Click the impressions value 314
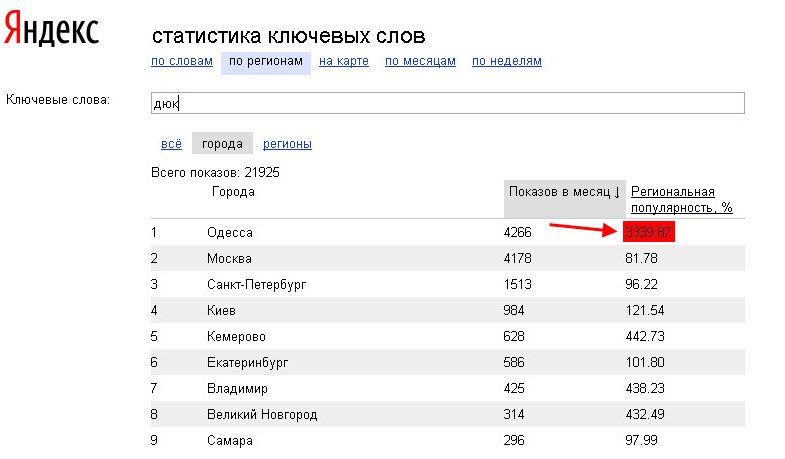Screen dimensions: 785x459 click(x=514, y=415)
